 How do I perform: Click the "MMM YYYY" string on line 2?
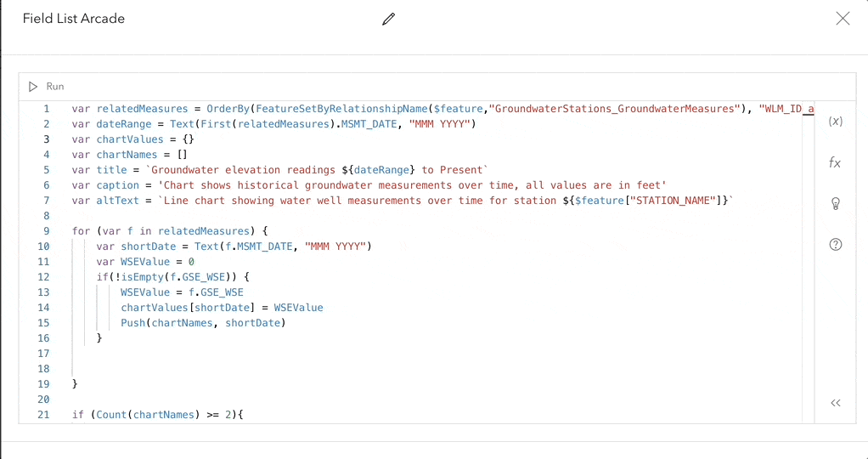click(440, 124)
